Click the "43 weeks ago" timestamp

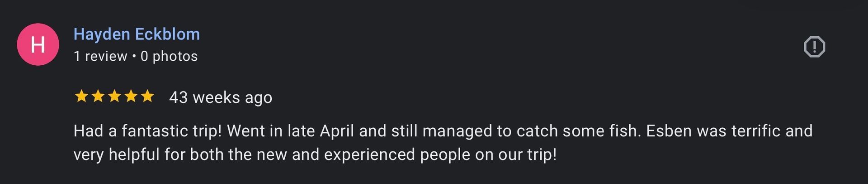tap(221, 97)
